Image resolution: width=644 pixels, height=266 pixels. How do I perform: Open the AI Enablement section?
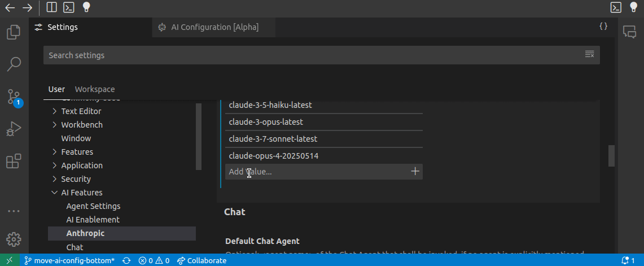click(x=93, y=220)
